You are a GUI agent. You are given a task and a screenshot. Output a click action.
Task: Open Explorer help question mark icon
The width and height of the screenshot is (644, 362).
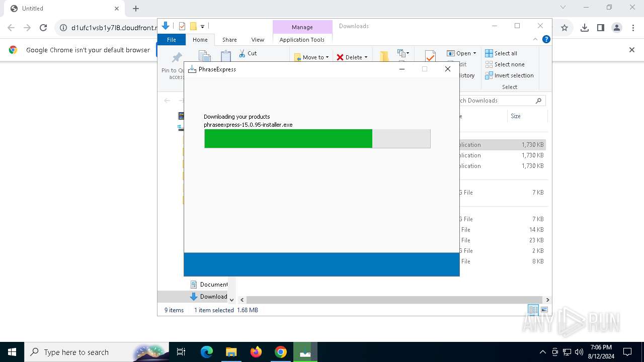pyautogui.click(x=546, y=39)
